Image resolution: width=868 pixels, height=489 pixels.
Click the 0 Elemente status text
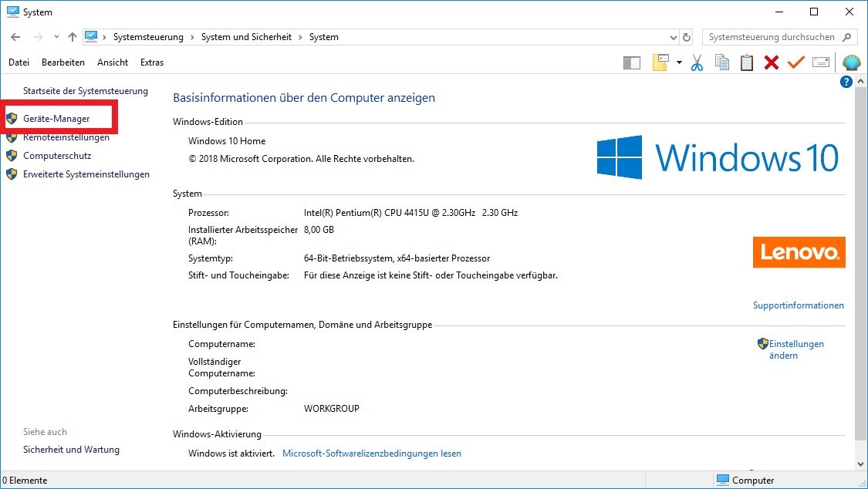coord(25,481)
